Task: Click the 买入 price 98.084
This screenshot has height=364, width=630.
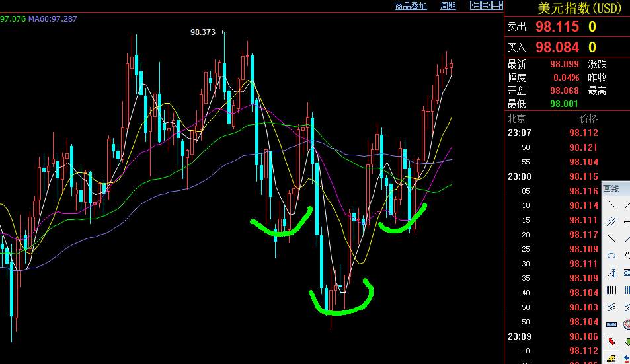Action: click(x=557, y=48)
